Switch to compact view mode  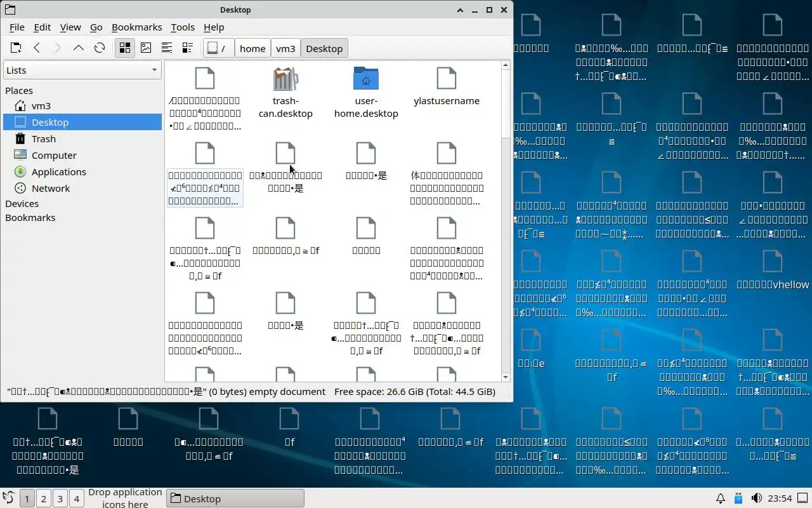167,48
